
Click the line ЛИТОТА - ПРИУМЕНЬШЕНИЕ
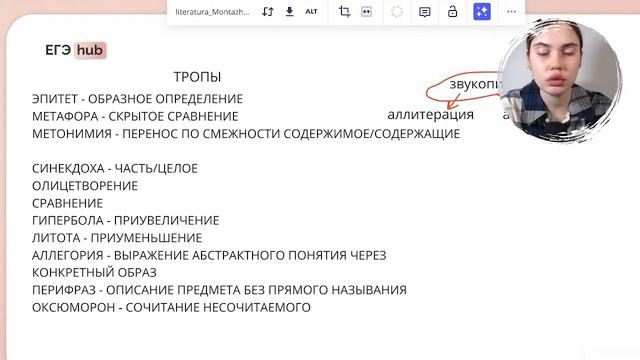tap(117, 238)
